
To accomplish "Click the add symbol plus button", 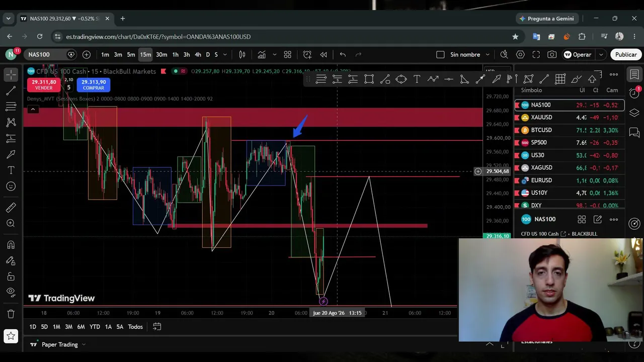I will pos(87,54).
